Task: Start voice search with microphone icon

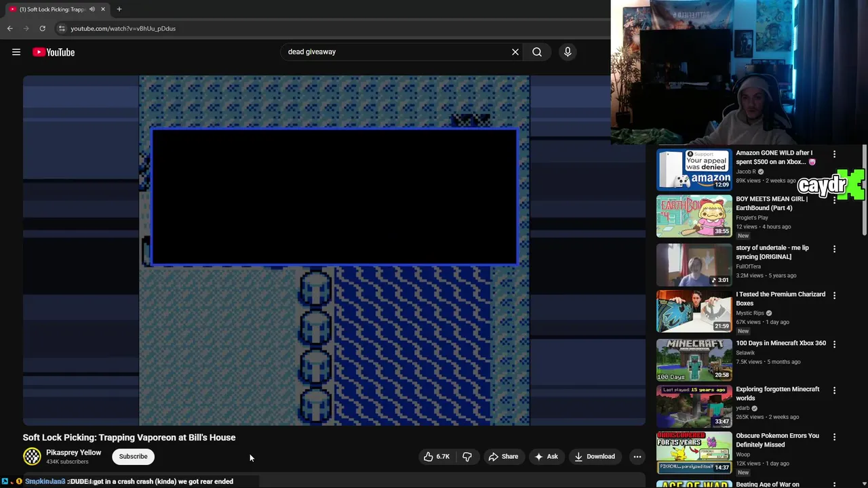Action: click(568, 52)
